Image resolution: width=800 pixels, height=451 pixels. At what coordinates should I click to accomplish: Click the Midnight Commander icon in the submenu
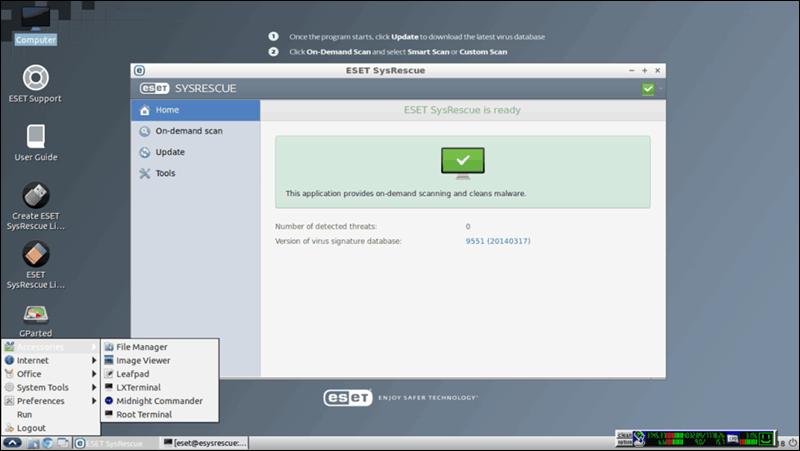point(109,401)
